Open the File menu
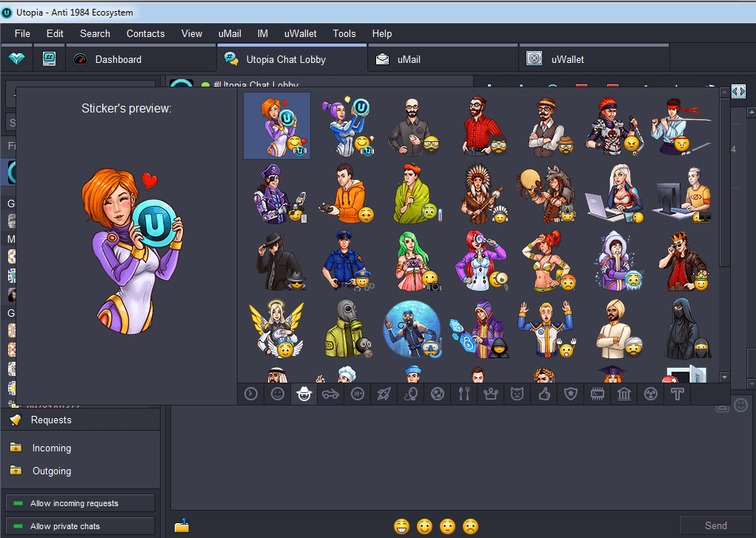Viewport: 756px width, 538px height. [x=22, y=34]
